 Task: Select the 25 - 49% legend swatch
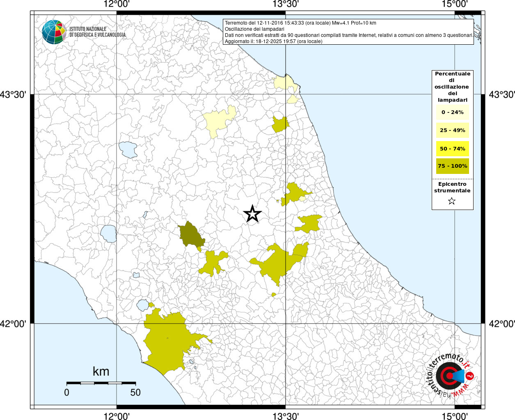click(452, 130)
